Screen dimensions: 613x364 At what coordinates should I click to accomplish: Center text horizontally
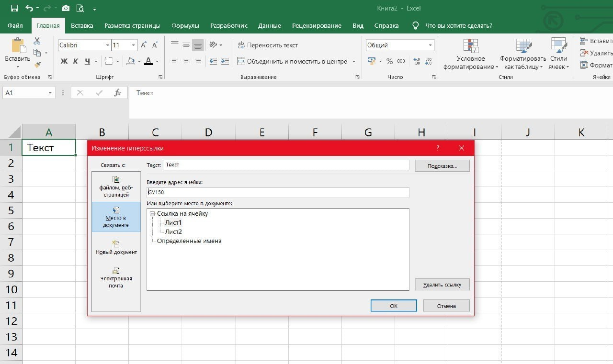point(186,61)
